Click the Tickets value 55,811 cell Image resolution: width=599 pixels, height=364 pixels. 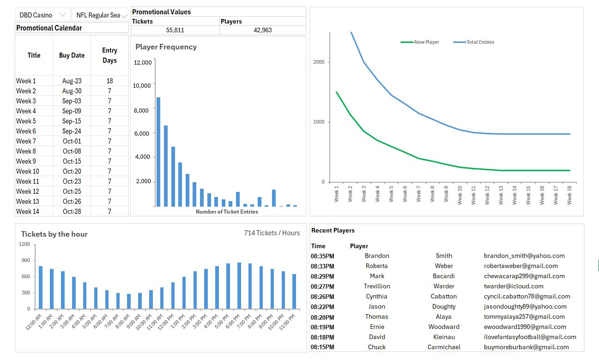click(175, 30)
